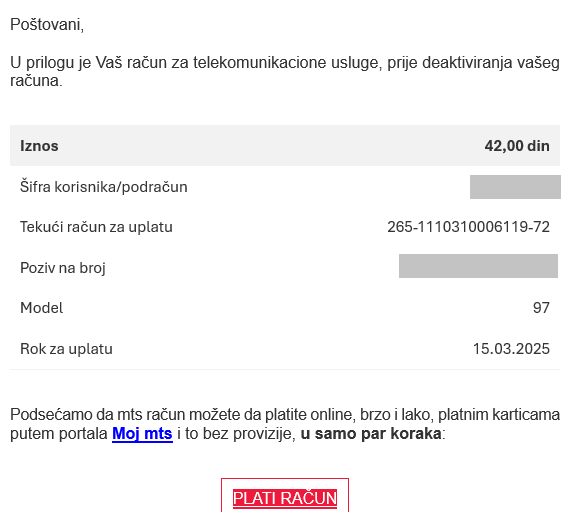Click the bold 'u samo par koraka' text
Viewport: 578px width, 530px height.
371,433
